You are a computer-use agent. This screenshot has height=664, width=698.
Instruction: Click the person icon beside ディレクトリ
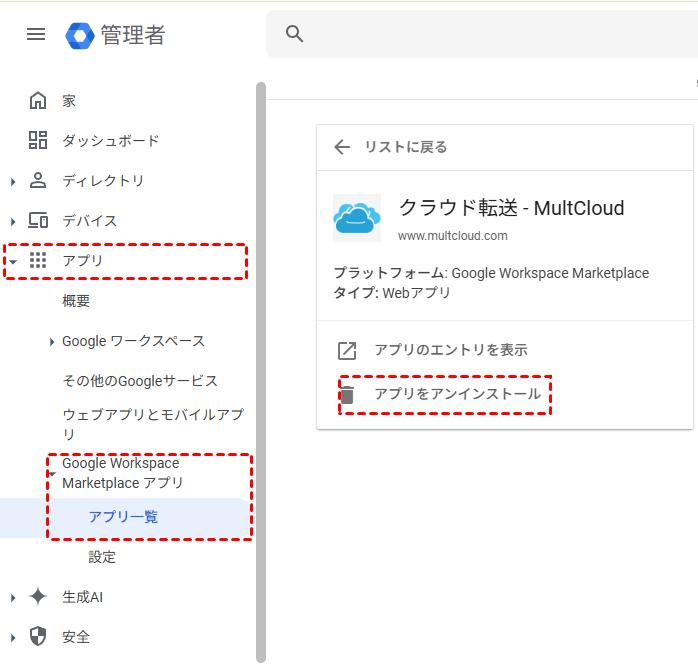click(38, 180)
